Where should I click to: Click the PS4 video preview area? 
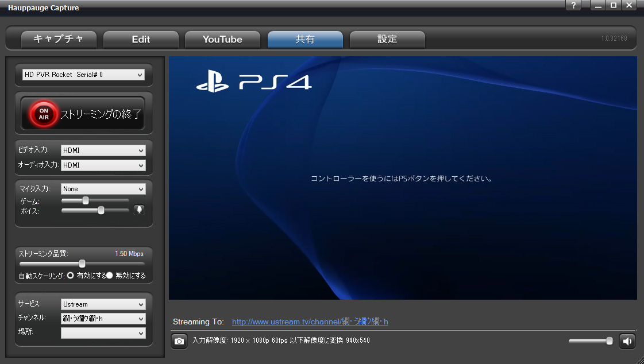(403, 178)
